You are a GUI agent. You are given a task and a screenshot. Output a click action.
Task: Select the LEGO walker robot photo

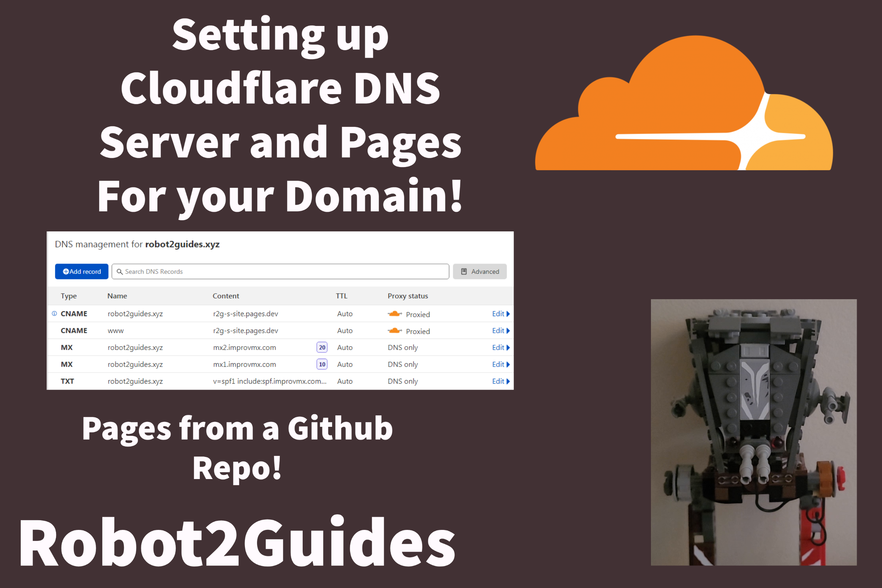[x=753, y=432]
